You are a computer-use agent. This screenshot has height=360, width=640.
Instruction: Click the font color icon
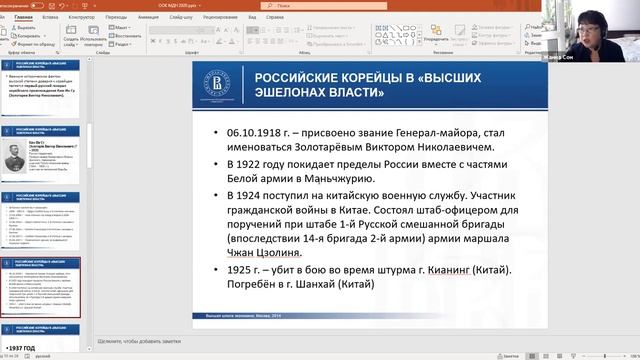[231, 41]
